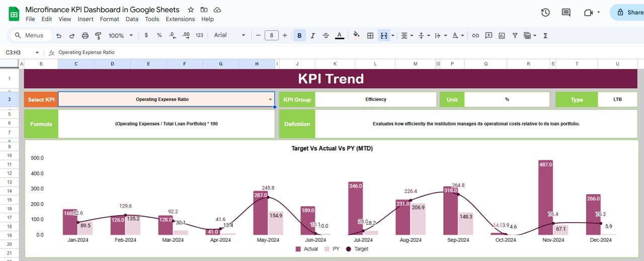Open horizontal align dropdown
The image size is (644, 261).
407,35
